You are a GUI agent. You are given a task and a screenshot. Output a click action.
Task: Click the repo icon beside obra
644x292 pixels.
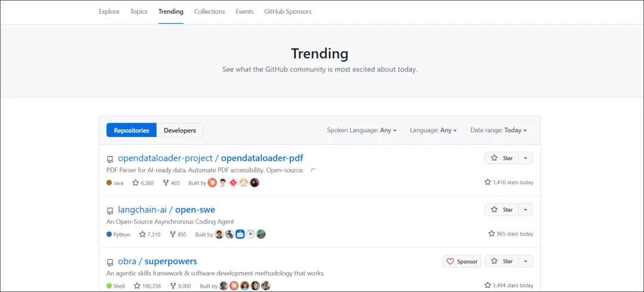[110, 262]
